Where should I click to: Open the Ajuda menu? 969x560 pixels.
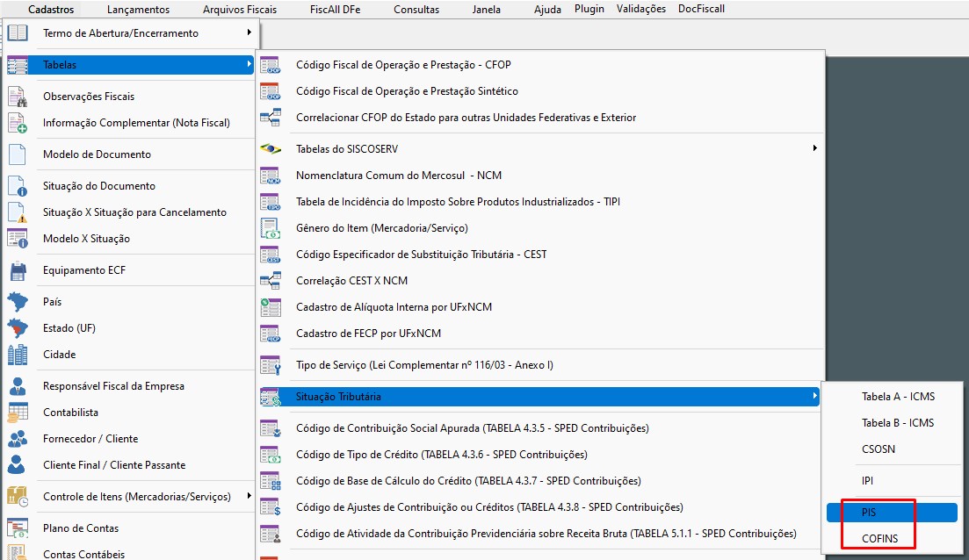[547, 10]
